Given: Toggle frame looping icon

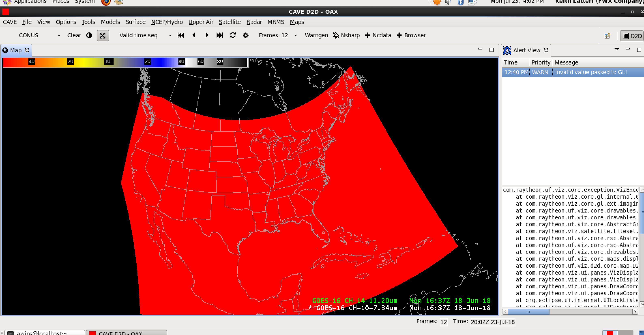Looking at the screenshot, I should [x=233, y=35].
